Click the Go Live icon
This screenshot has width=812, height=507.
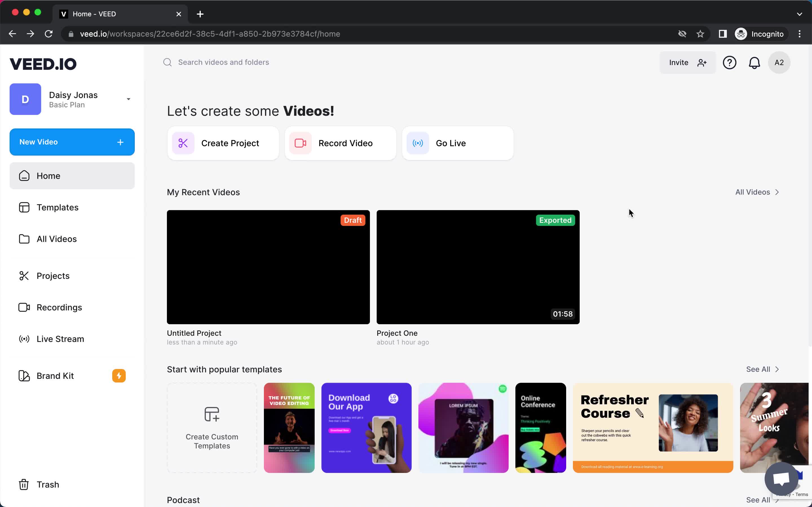[419, 143]
